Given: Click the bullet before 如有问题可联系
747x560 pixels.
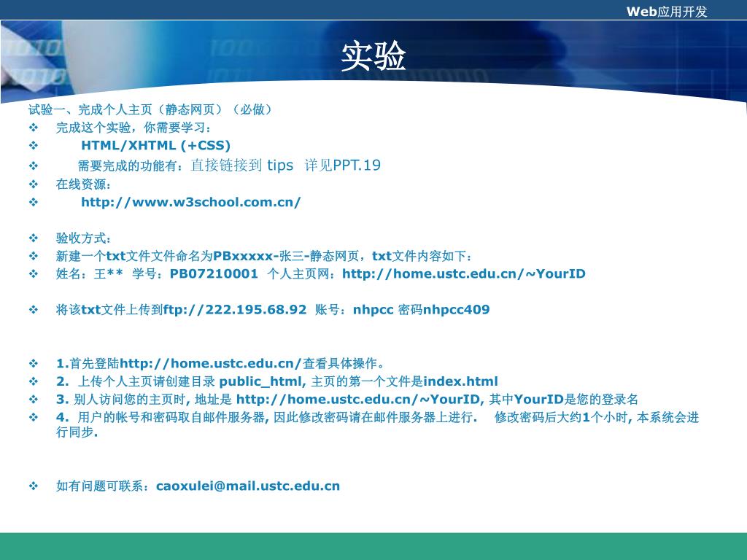Looking at the screenshot, I should (34, 486).
